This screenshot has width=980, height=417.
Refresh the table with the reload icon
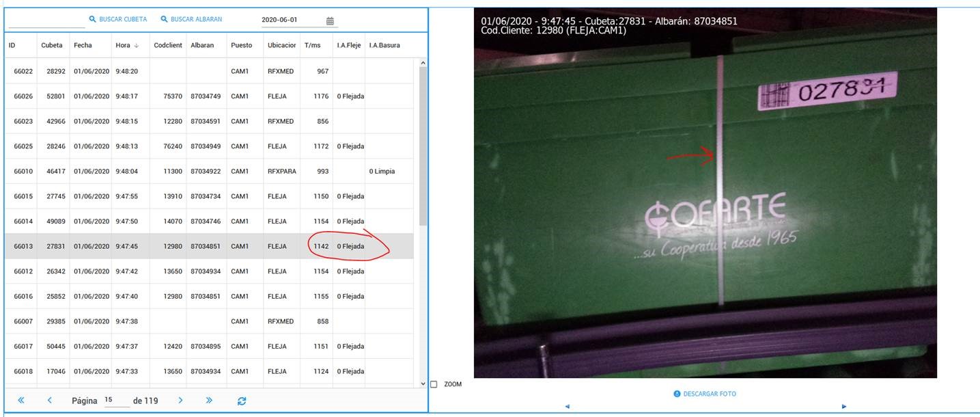[x=242, y=401]
